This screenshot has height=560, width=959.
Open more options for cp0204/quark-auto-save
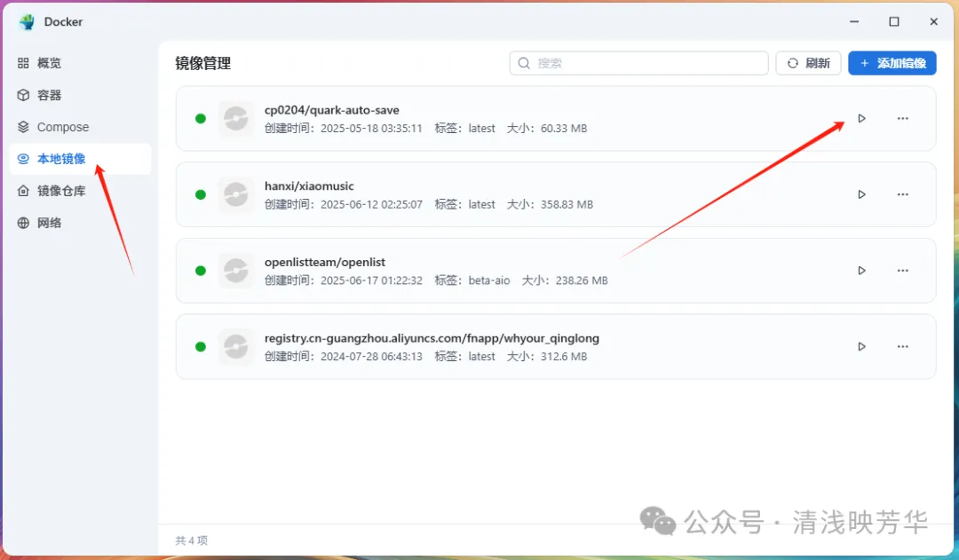click(903, 119)
